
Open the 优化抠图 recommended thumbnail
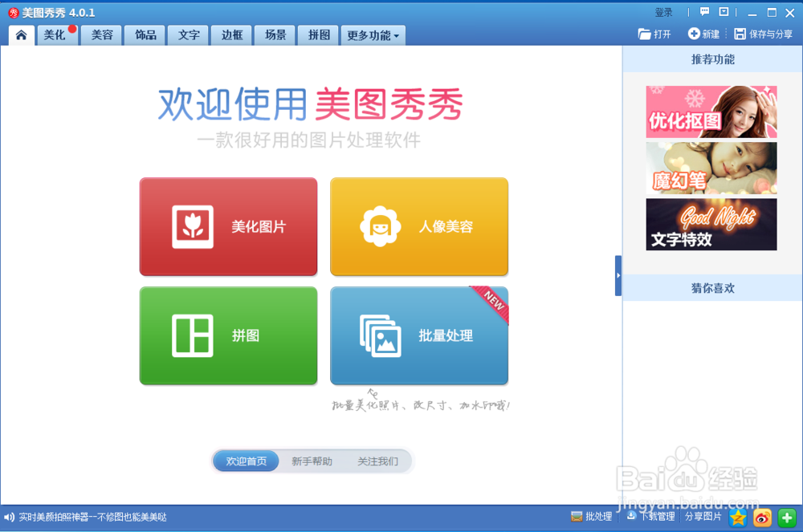point(711,112)
